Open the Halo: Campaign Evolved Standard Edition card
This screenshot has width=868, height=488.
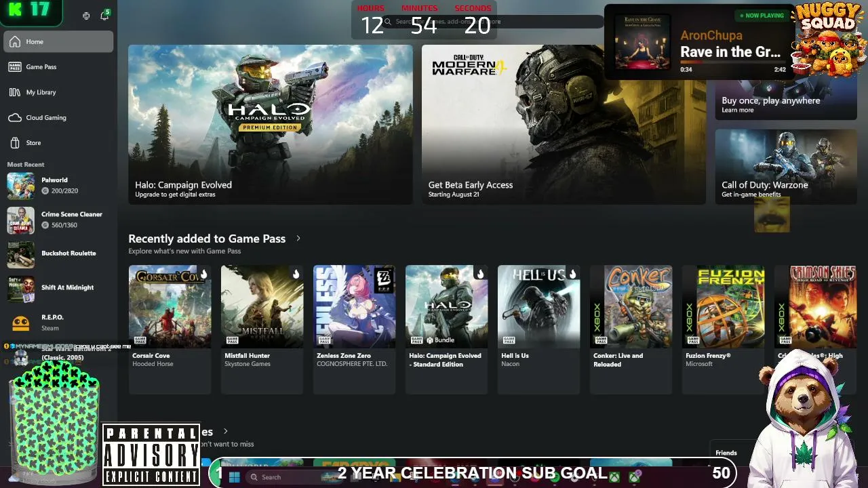point(447,329)
